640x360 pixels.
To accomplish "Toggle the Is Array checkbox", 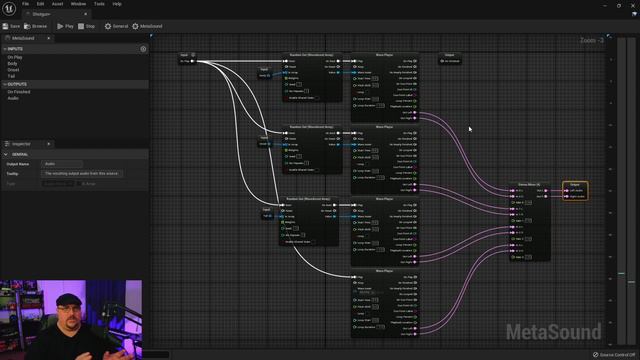I will pos(80,184).
